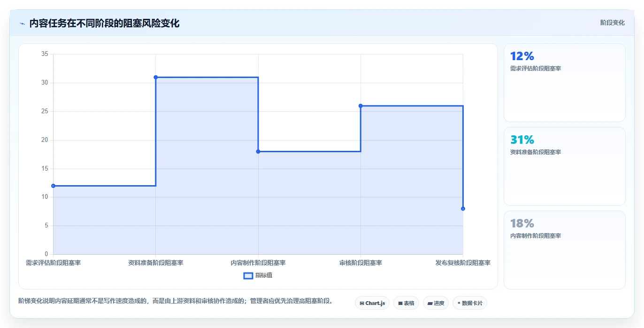Click the data point for 内容制作阶段阻塞率
This screenshot has width=644, height=328.
click(x=258, y=151)
